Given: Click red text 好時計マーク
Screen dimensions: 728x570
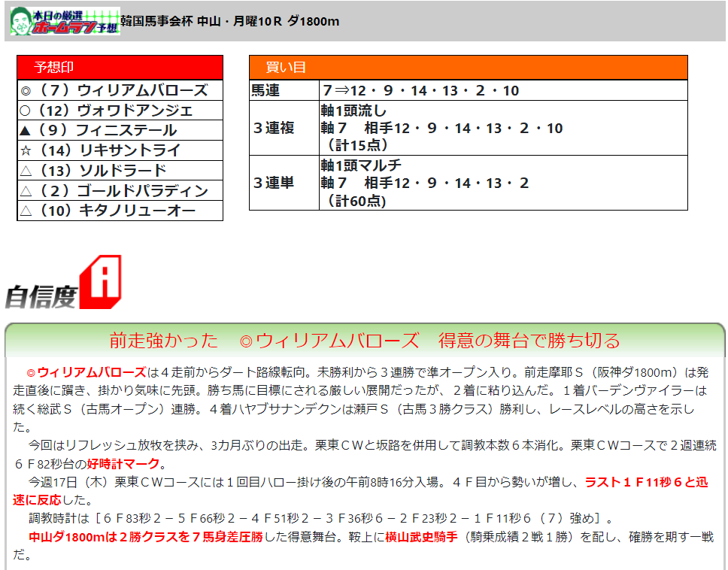Looking at the screenshot, I should coord(123,464).
